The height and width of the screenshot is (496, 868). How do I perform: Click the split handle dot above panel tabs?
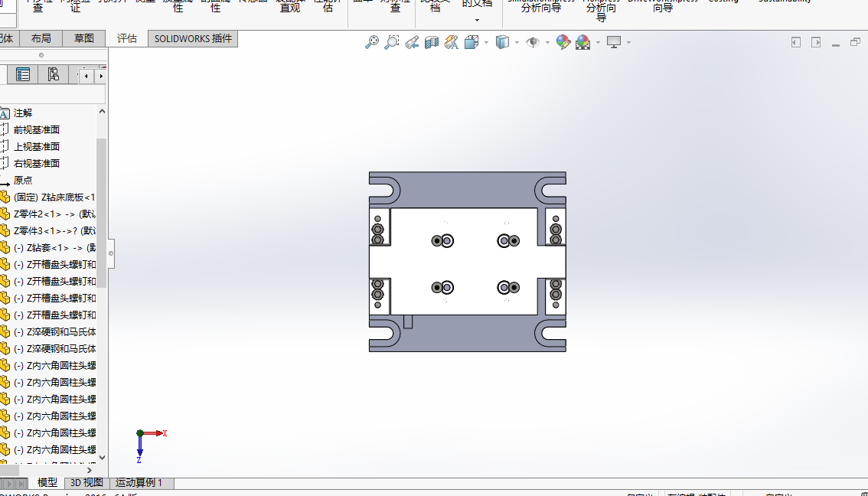pos(41,55)
